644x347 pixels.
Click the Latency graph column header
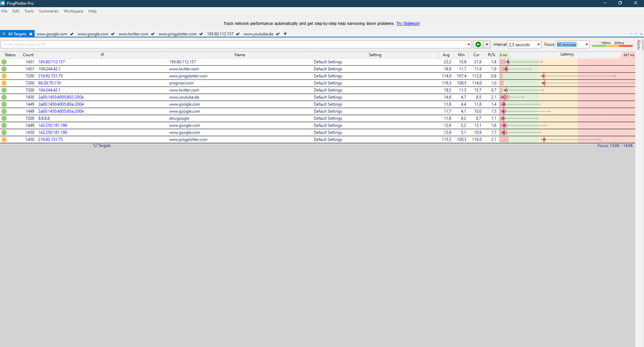click(567, 55)
